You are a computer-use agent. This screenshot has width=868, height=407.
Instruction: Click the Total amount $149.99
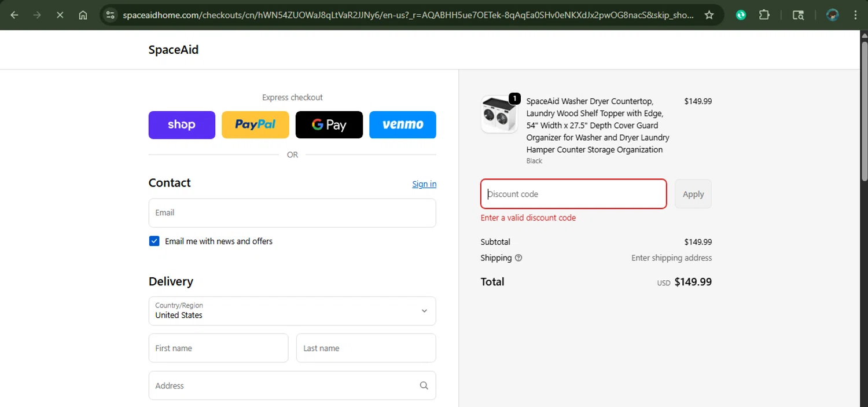pos(693,282)
